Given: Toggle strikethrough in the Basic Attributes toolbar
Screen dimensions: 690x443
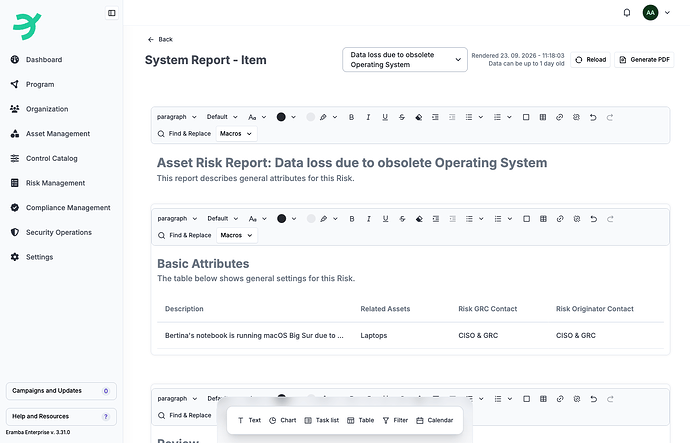Looking at the screenshot, I should coord(402,219).
